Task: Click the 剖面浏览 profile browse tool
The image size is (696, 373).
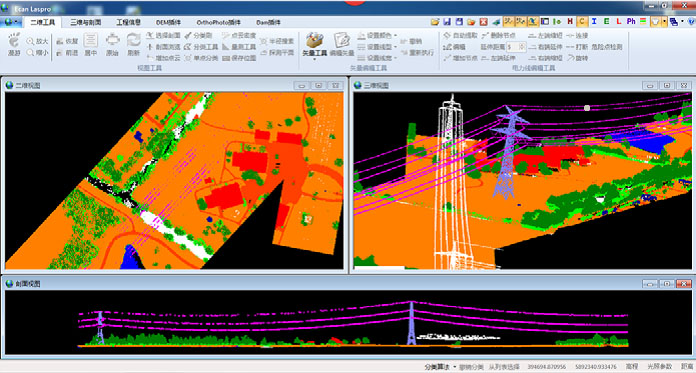Action: 163,47
